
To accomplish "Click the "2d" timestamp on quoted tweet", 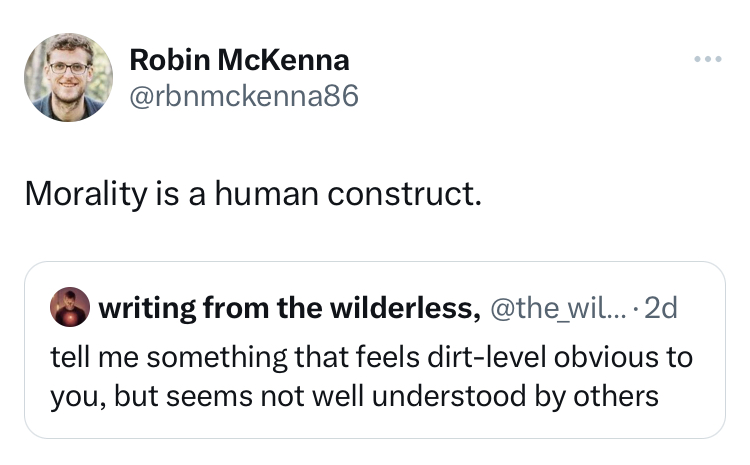I will click(x=661, y=308).
